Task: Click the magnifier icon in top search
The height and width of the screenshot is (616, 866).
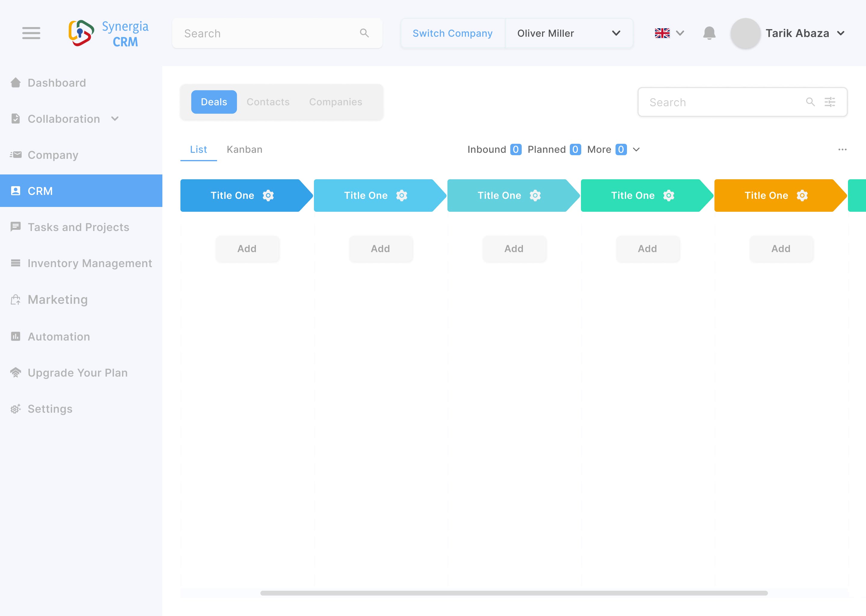Action: [364, 33]
